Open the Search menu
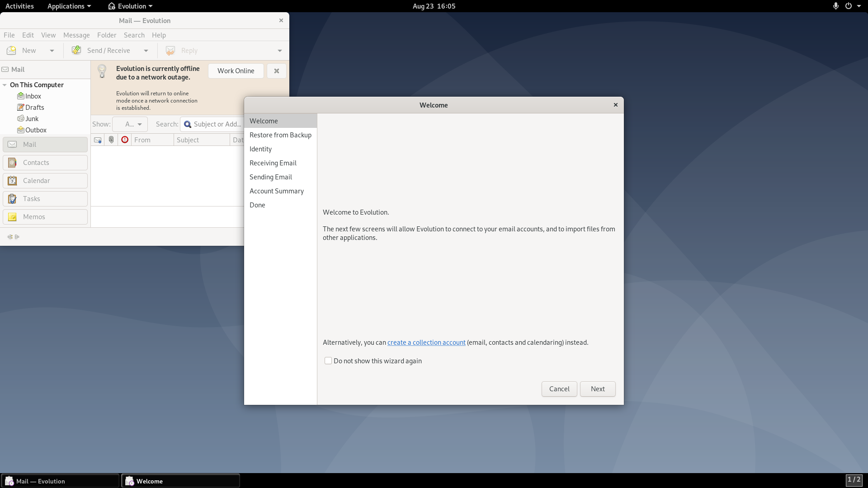The width and height of the screenshot is (868, 488). [134, 35]
